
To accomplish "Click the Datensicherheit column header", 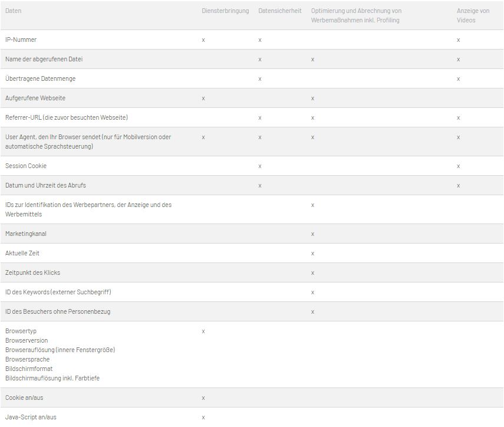I will (x=279, y=11).
